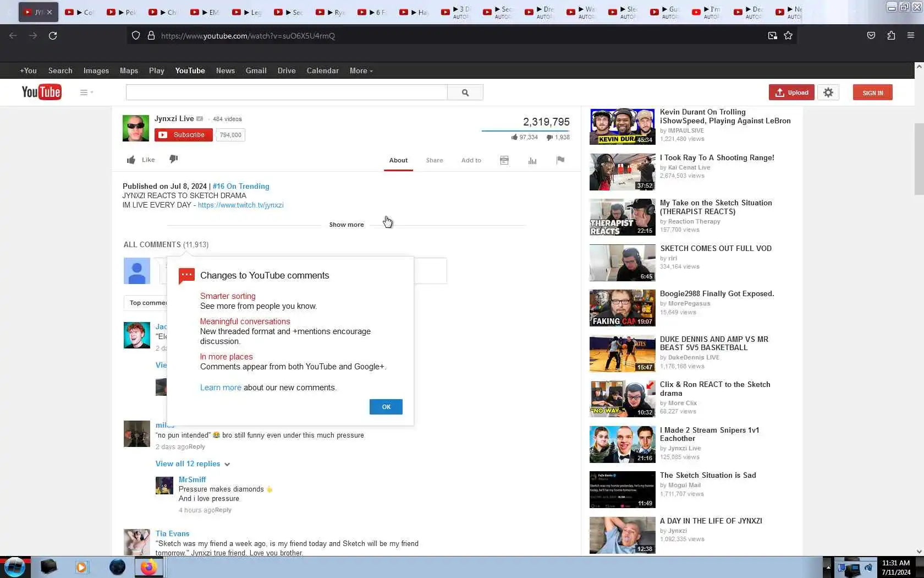Like the video with thumbs-up button
This screenshot has height=578, width=924.
tap(141, 160)
